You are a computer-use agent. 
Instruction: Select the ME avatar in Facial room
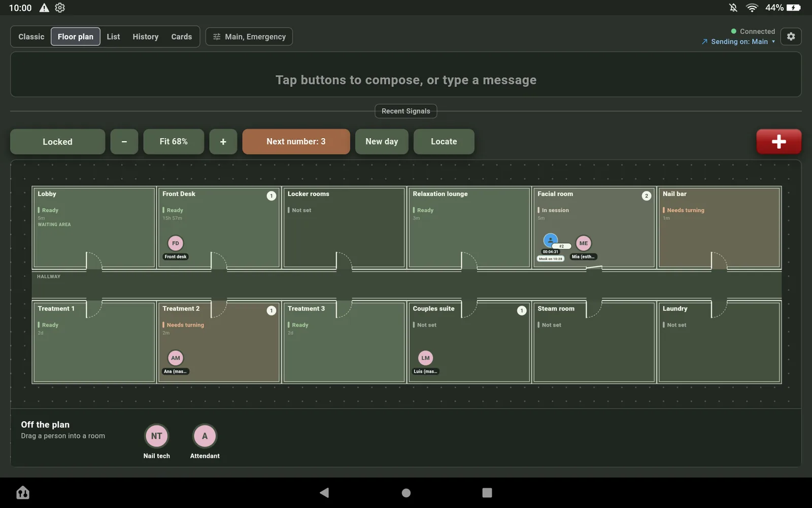tap(584, 243)
